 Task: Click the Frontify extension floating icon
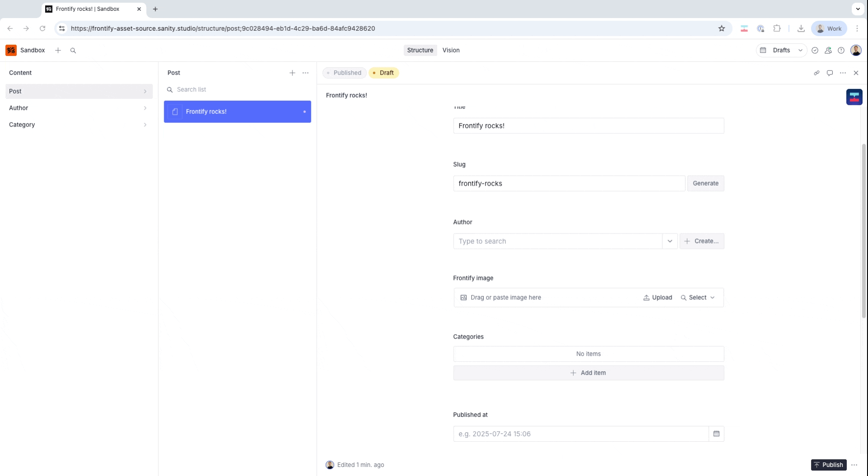coord(854,97)
